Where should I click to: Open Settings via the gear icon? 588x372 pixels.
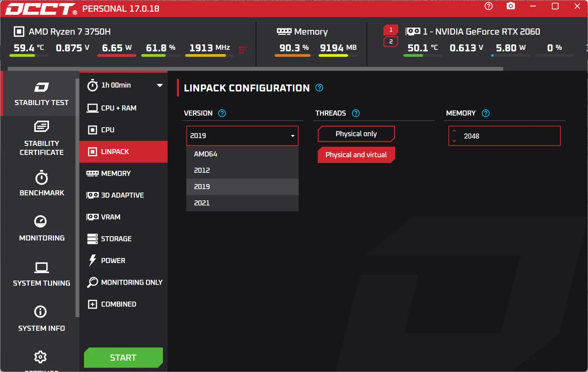40,357
